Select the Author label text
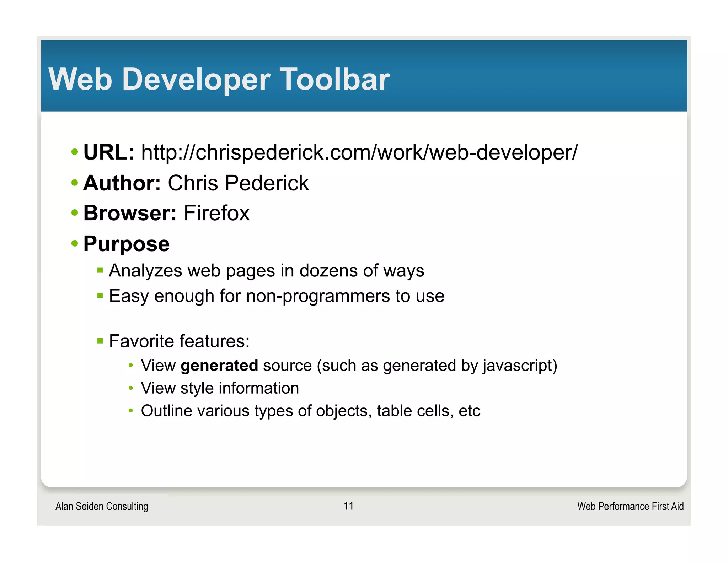This screenshot has height=562, width=728. click(x=122, y=183)
